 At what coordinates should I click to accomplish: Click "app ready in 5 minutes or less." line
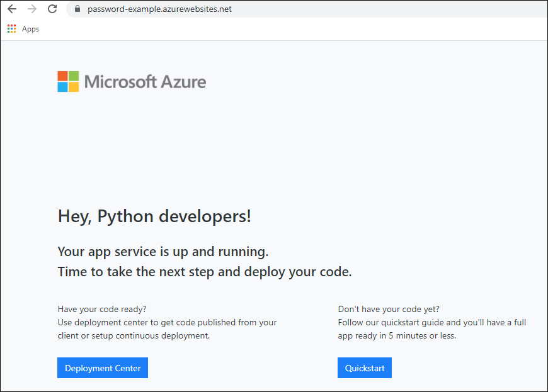click(x=397, y=336)
